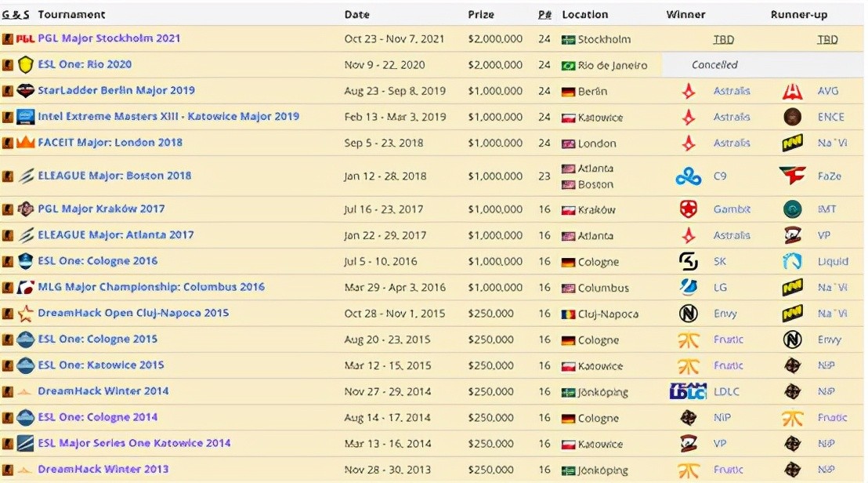Image resolution: width=868 pixels, height=483 pixels.
Task: Open the ESL Major Series One Katowice 2014 link
Action: (134, 443)
